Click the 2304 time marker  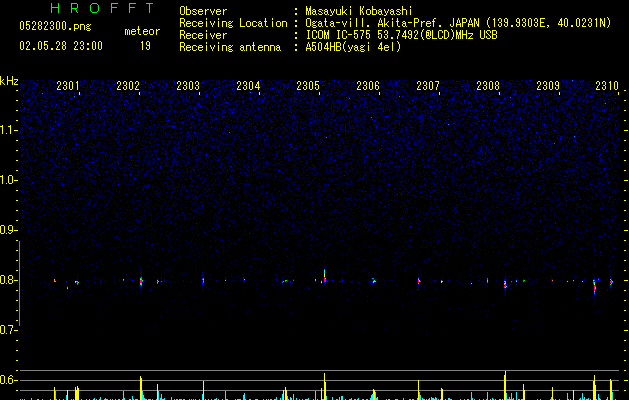248,85
